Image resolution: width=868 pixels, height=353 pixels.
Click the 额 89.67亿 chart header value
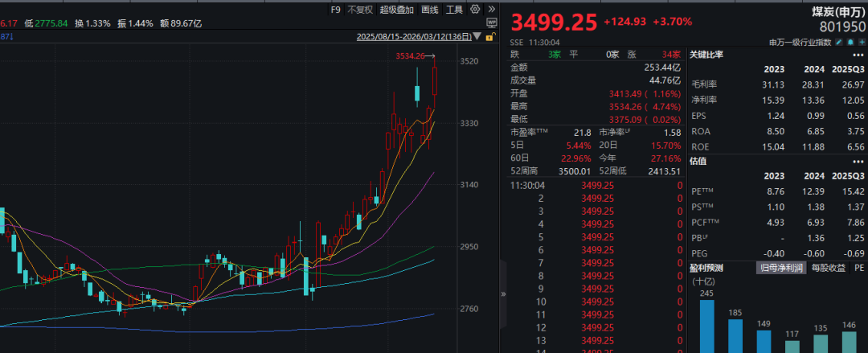click(x=181, y=23)
